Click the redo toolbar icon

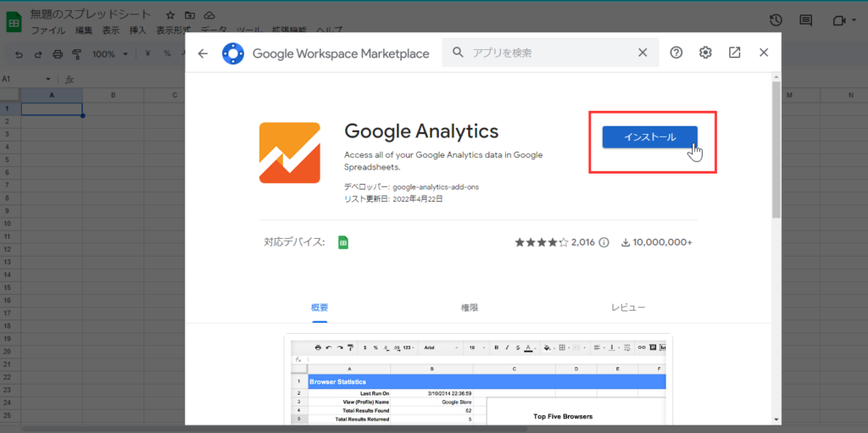[x=38, y=54]
